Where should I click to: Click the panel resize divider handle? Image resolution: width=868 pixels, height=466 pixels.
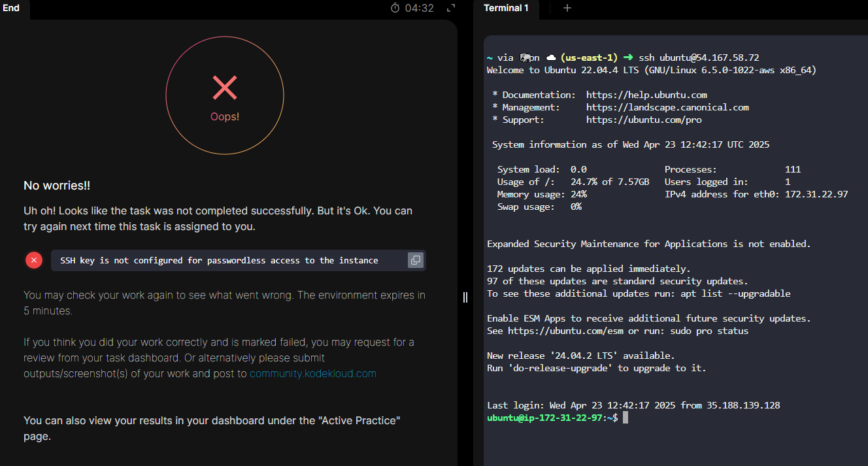click(465, 297)
